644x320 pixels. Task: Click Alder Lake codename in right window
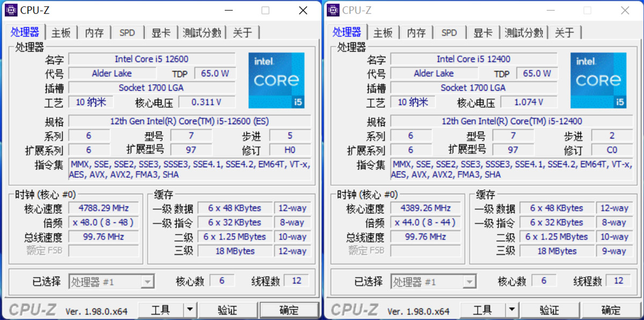tap(434, 73)
